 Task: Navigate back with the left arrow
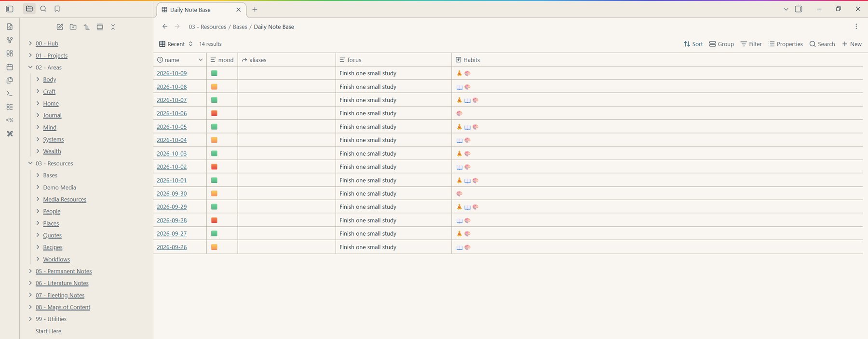tap(165, 27)
